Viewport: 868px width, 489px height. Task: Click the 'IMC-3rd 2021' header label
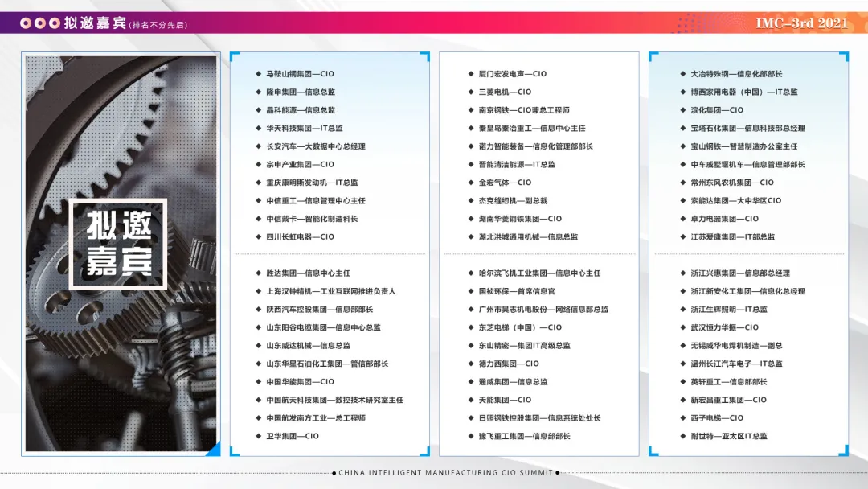(801, 23)
